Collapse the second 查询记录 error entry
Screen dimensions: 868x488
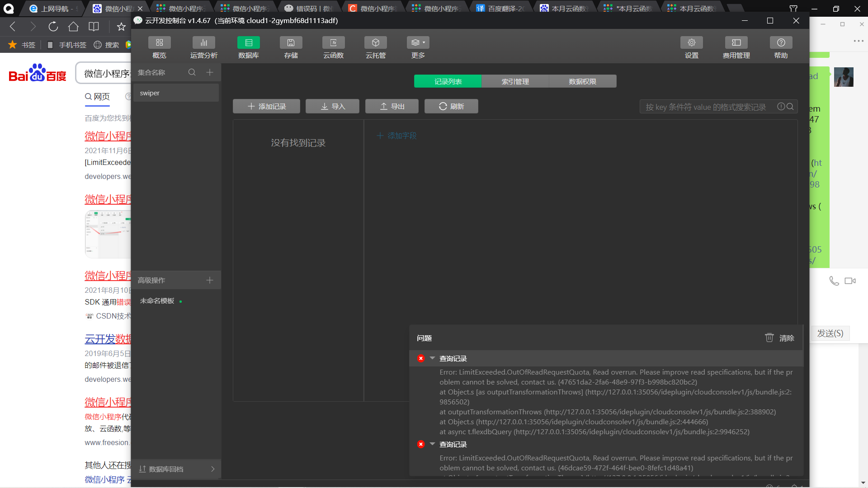[x=432, y=444]
